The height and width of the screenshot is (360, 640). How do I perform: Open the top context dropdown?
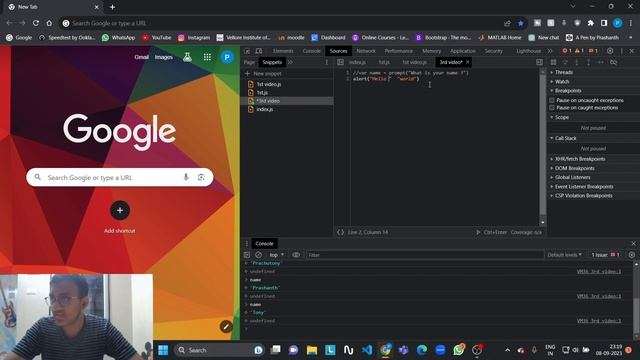point(276,255)
